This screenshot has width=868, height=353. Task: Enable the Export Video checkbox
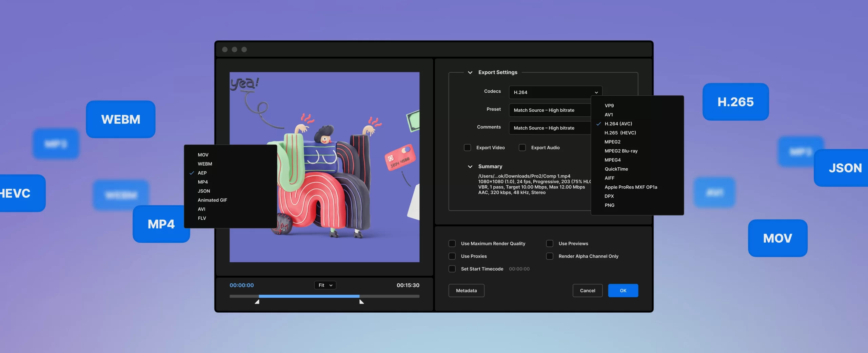pos(467,148)
